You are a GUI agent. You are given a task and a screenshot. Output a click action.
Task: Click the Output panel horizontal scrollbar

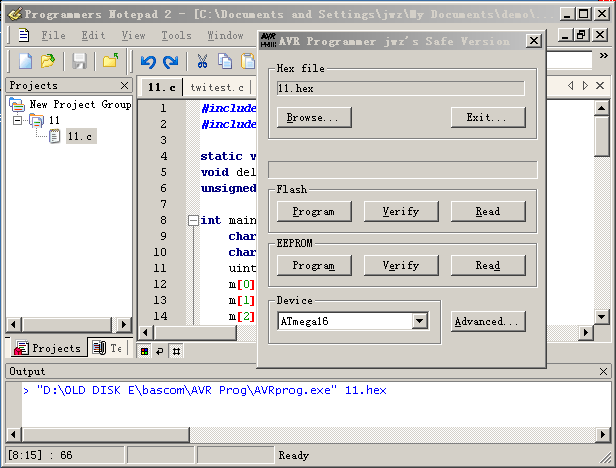point(300,435)
